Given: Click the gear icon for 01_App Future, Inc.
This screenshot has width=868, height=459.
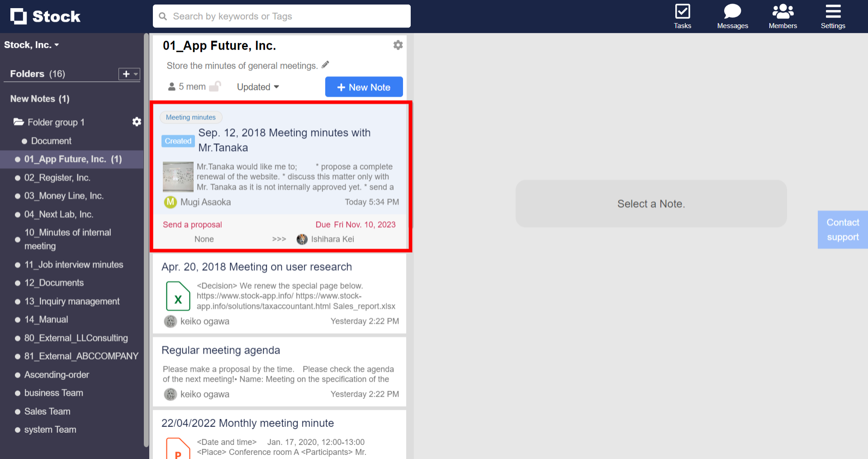Looking at the screenshot, I should (x=398, y=45).
